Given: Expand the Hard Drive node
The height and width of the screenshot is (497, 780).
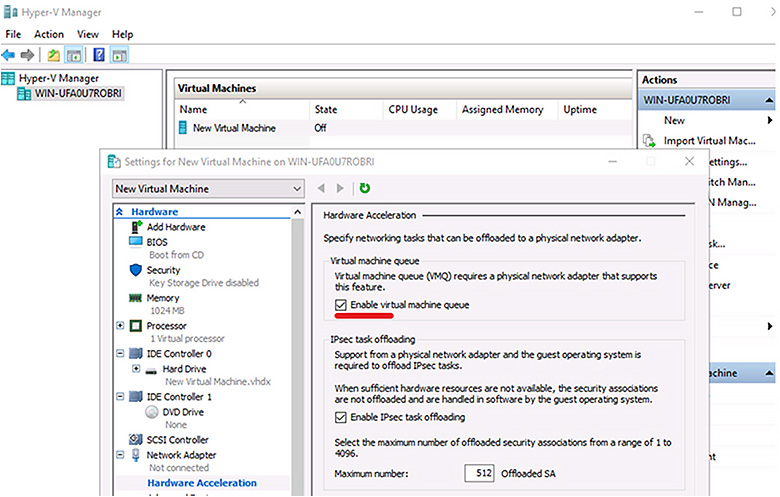Looking at the screenshot, I should coord(136,369).
